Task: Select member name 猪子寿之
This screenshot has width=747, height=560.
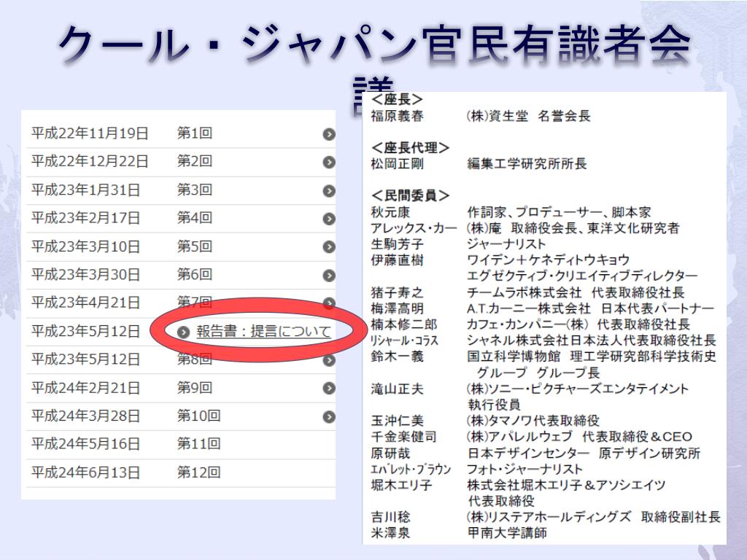Action: (397, 292)
